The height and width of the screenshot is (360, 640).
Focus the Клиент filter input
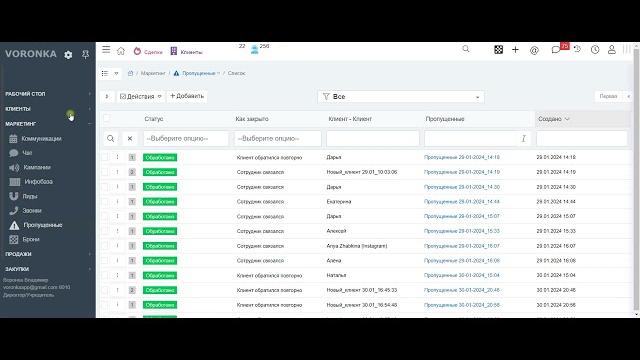coord(373,139)
